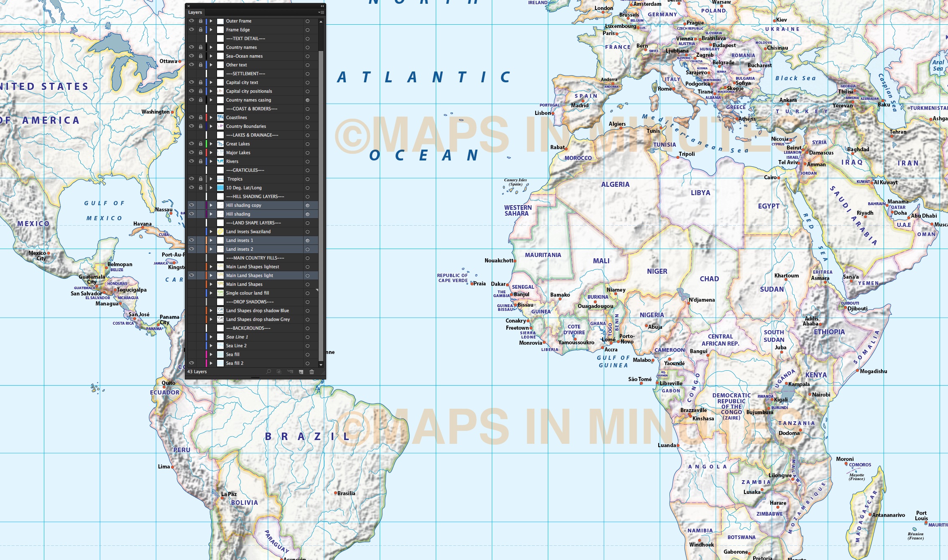Select the Layers panel tab

194,12
